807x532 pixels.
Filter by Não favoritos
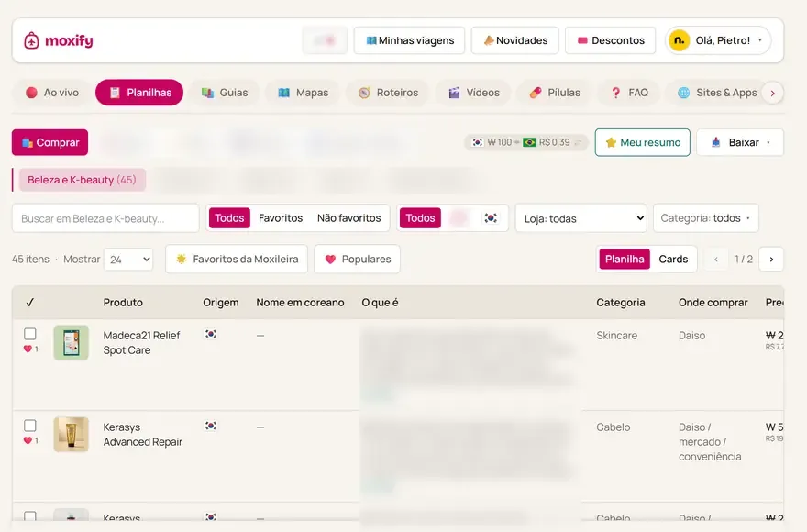349,218
